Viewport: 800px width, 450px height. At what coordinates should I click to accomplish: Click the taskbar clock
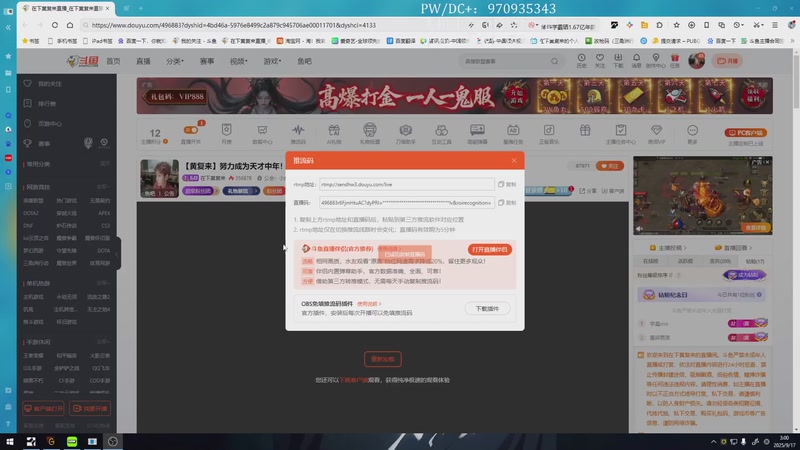tap(784, 441)
